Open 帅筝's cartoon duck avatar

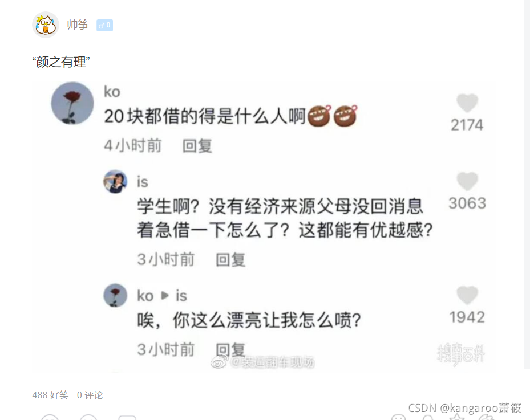coord(46,25)
